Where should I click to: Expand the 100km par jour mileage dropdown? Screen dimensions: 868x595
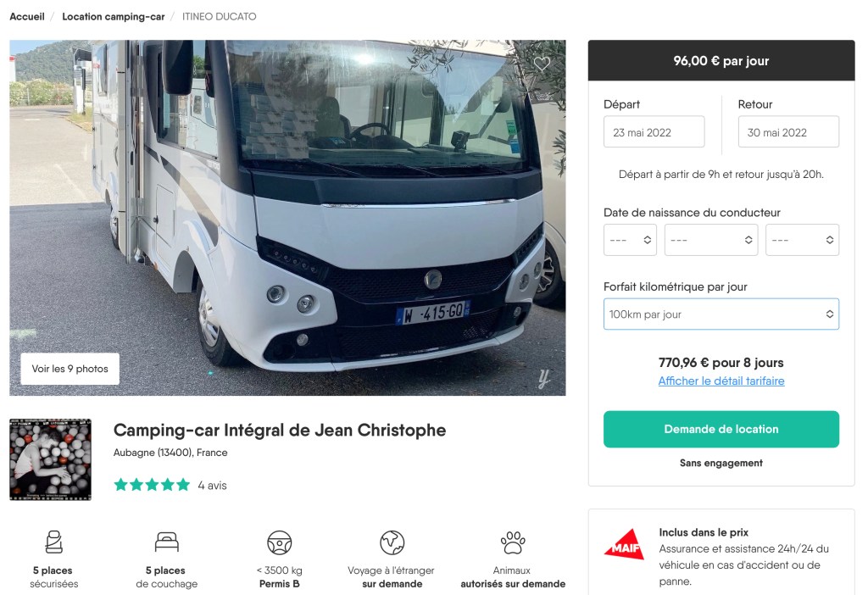721,314
